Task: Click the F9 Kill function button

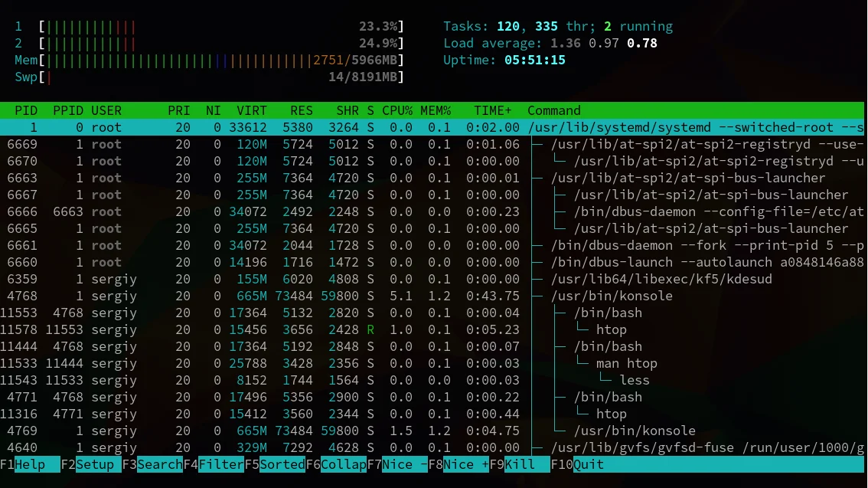Action: [520, 464]
